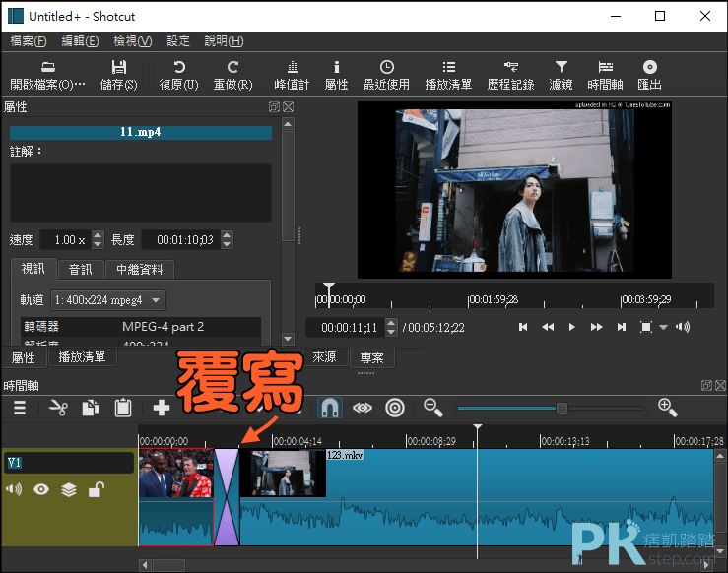Viewport: 728px width, 573px height.
Task: Select the 123.mkv clip on timeline
Action: [x=477, y=497]
